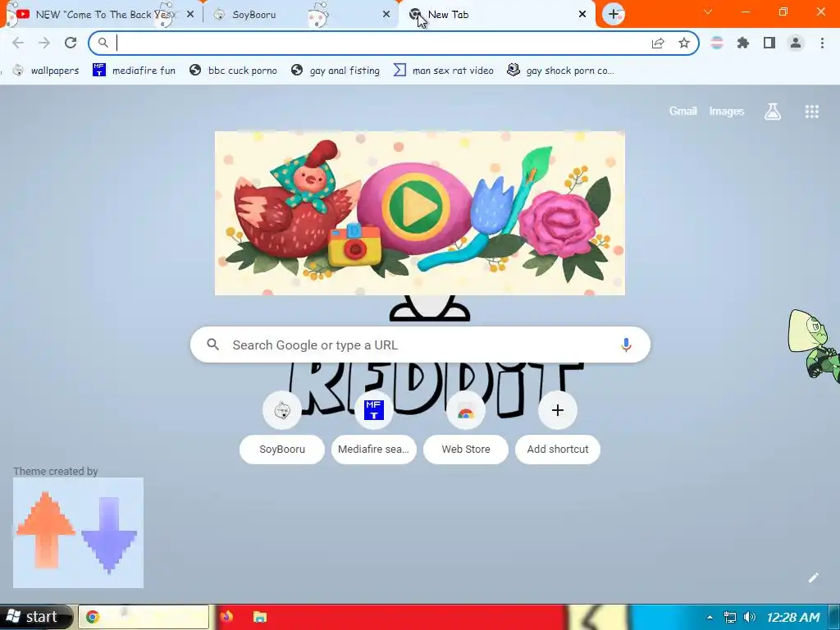Open the volume control in tray
The height and width of the screenshot is (630, 840).
coord(750,617)
